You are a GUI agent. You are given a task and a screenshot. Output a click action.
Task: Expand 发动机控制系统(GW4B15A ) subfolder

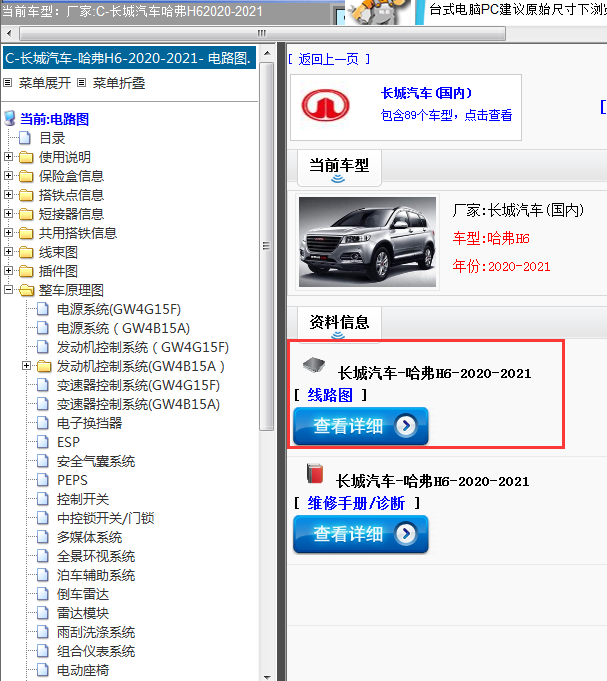tap(26, 366)
